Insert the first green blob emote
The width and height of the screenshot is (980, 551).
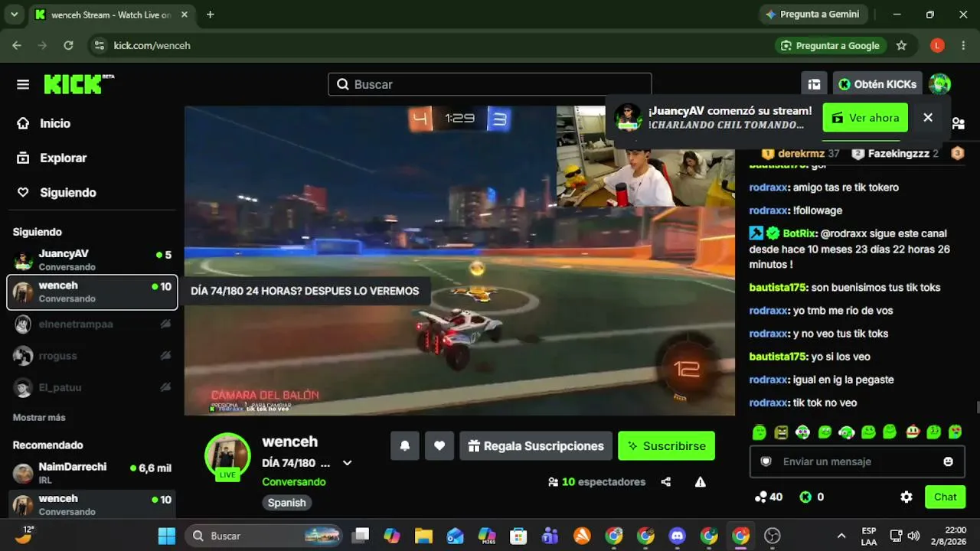point(759,432)
